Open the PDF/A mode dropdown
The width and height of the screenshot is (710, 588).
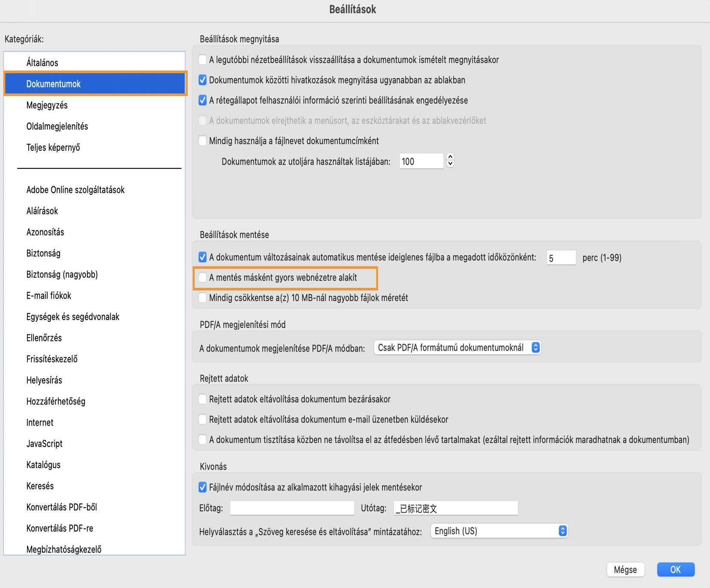click(457, 347)
